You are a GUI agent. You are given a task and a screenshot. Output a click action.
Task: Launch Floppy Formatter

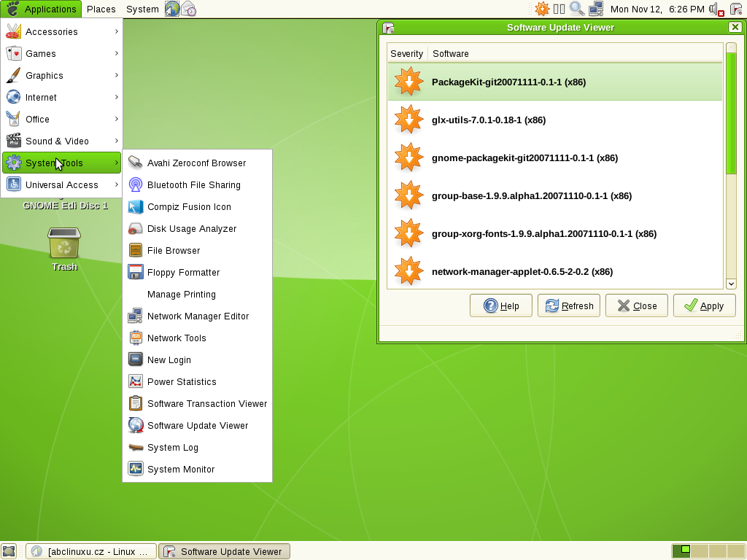(x=197, y=273)
